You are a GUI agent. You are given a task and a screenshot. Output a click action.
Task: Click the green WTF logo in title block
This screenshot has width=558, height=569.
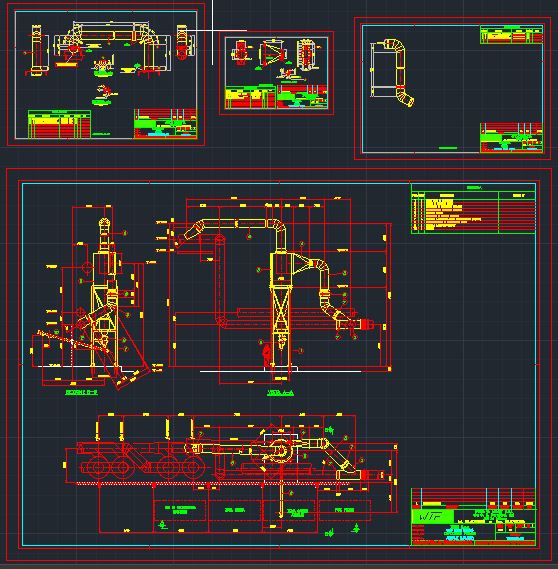(x=432, y=517)
